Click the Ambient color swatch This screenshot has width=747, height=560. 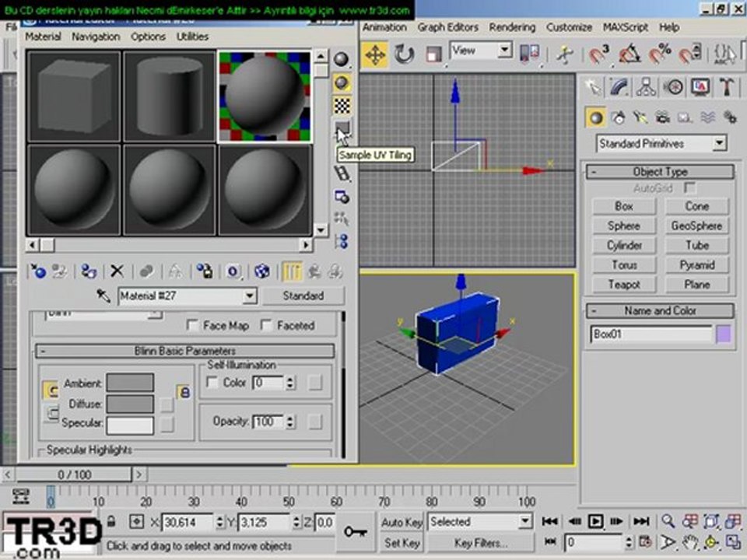coord(130,383)
